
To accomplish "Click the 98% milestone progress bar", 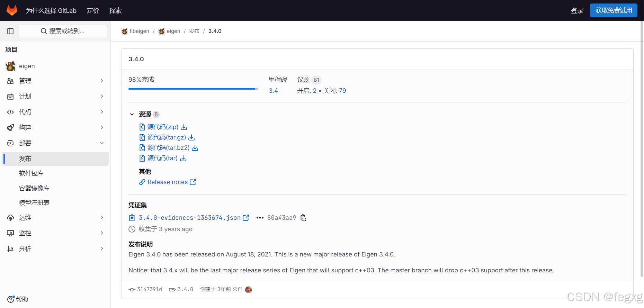I will click(x=193, y=89).
